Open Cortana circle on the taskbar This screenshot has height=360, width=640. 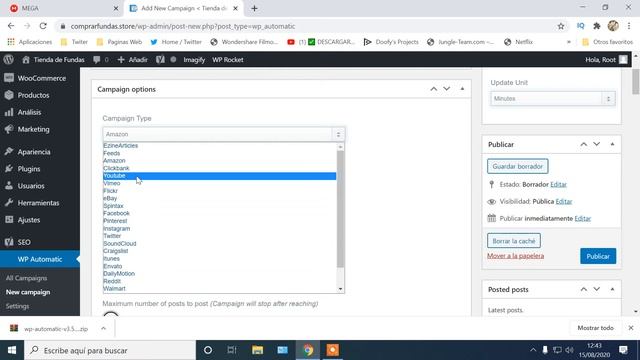(x=208, y=350)
